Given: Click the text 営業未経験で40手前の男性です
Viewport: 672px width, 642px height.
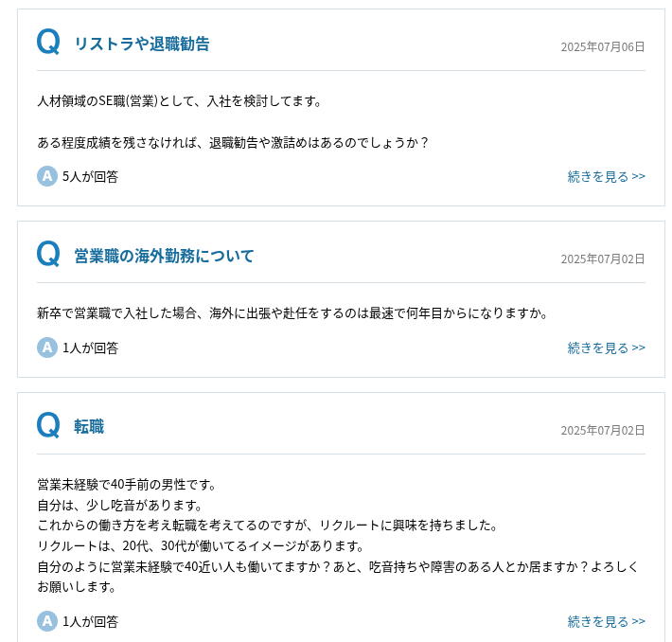Looking at the screenshot, I should coord(127,485).
